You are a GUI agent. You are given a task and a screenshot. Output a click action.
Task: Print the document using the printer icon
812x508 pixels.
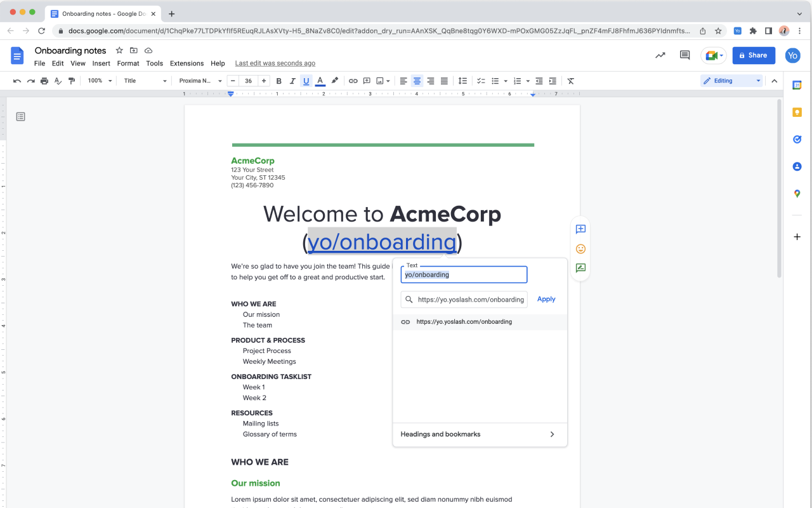[44, 81]
